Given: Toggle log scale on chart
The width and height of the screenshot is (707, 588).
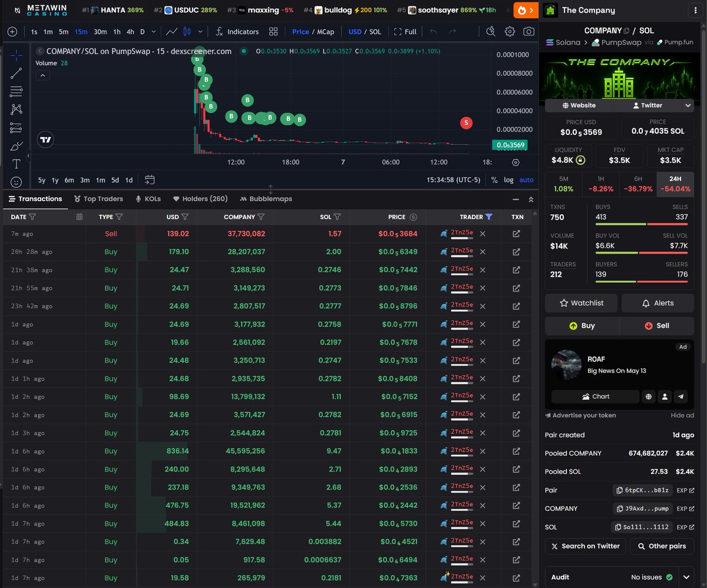Looking at the screenshot, I should click(508, 180).
